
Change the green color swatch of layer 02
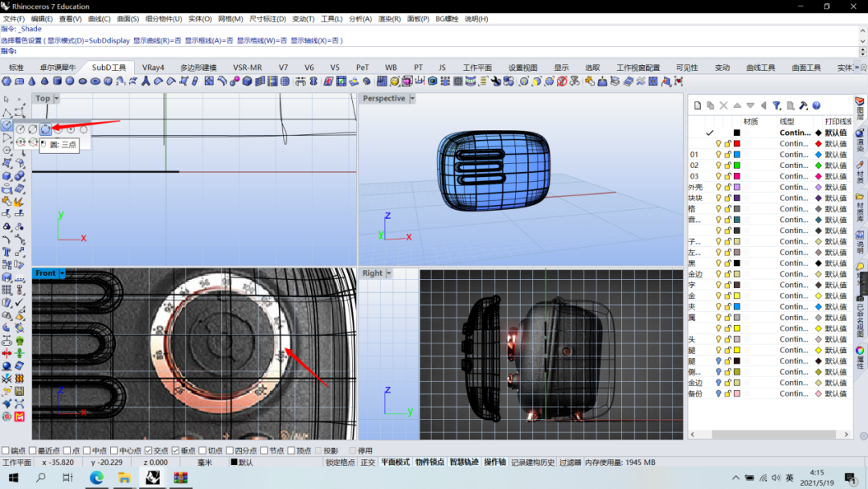(x=737, y=166)
